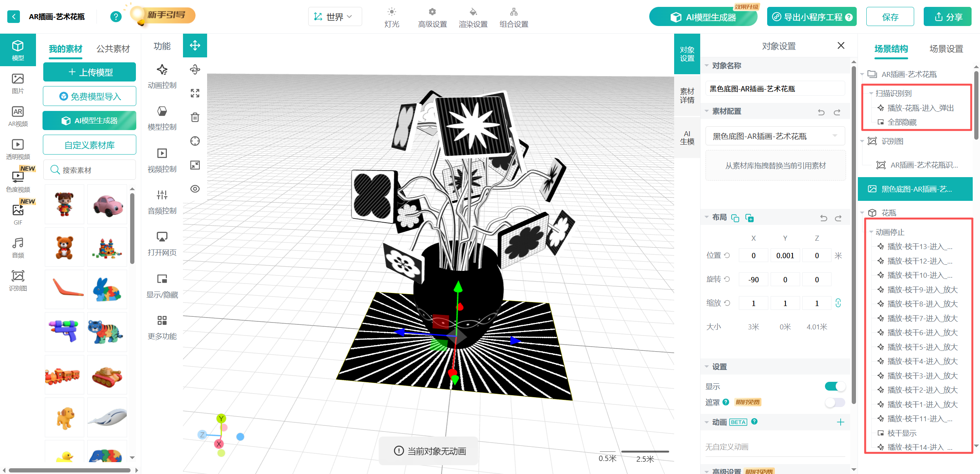This screenshot has height=474, width=980.
Task: Open the 世界 coordinate dropdown
Action: (x=335, y=17)
